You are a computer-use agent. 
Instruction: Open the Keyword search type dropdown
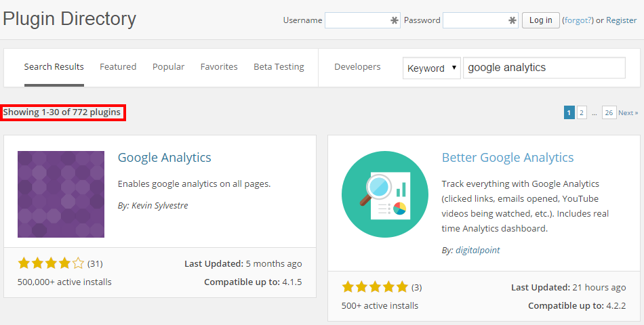click(431, 68)
